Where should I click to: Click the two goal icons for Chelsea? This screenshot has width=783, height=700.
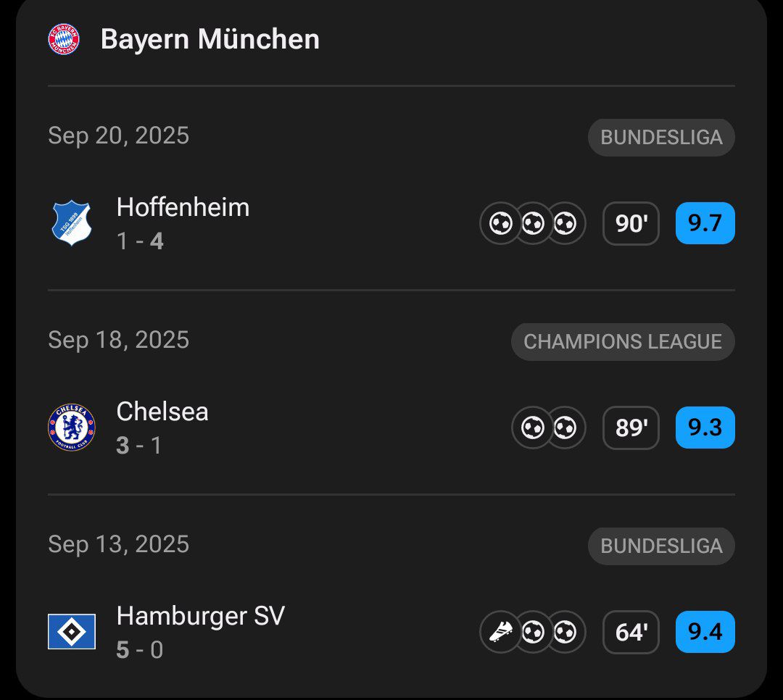549,428
